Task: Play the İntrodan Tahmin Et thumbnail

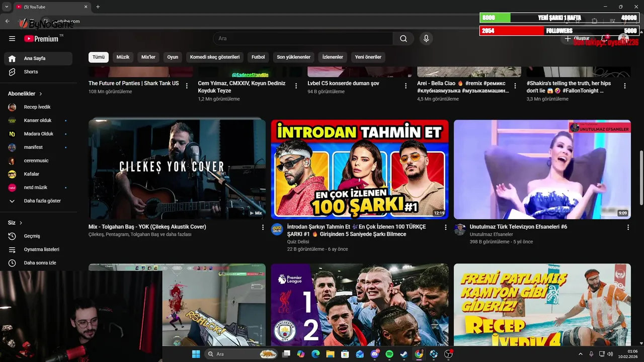Action: coord(360,169)
